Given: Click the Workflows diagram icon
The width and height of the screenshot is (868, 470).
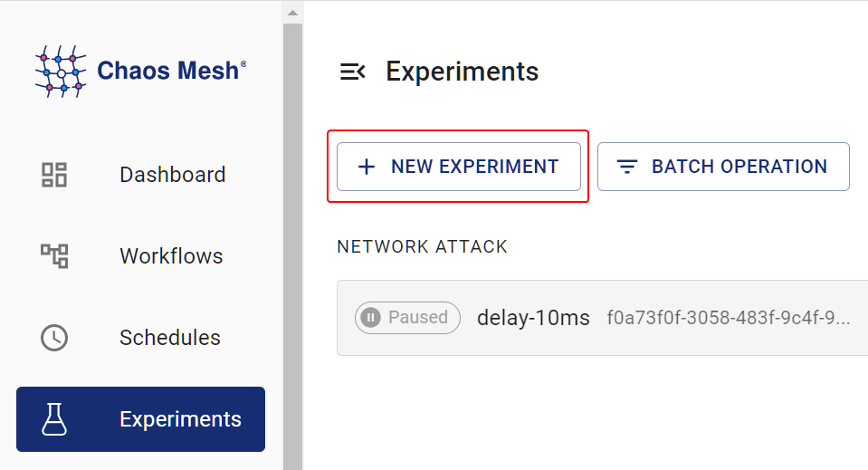Looking at the screenshot, I should click(x=54, y=256).
